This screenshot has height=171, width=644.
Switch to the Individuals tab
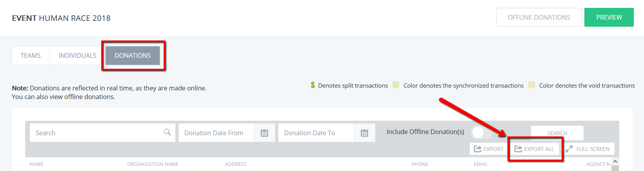point(77,55)
